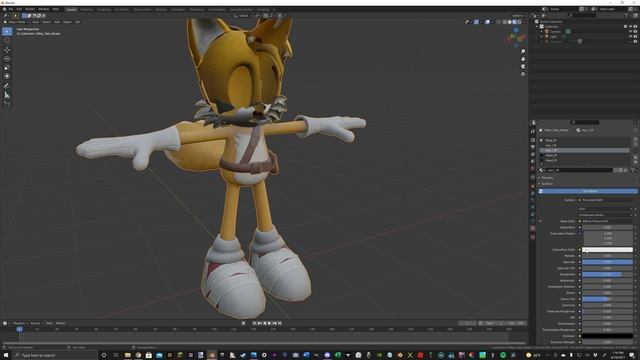Viewport: 640px width, 360px height.
Task: Select the Transform tool in left toolbar
Action: click(x=7, y=76)
